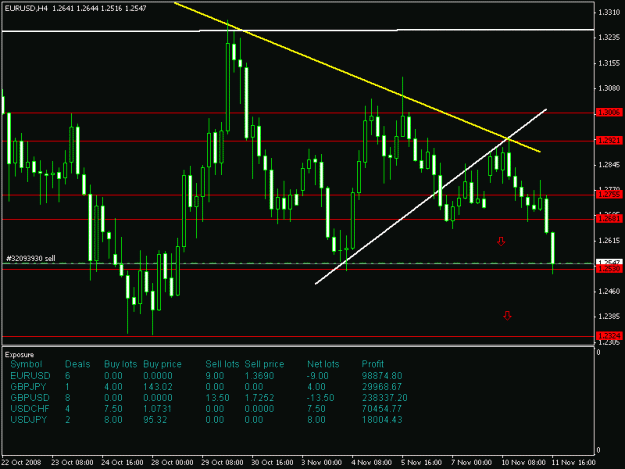The image size is (625, 469).
Task: Click the '30 Oct 16:00' time axis label
Action: [x=272, y=462]
